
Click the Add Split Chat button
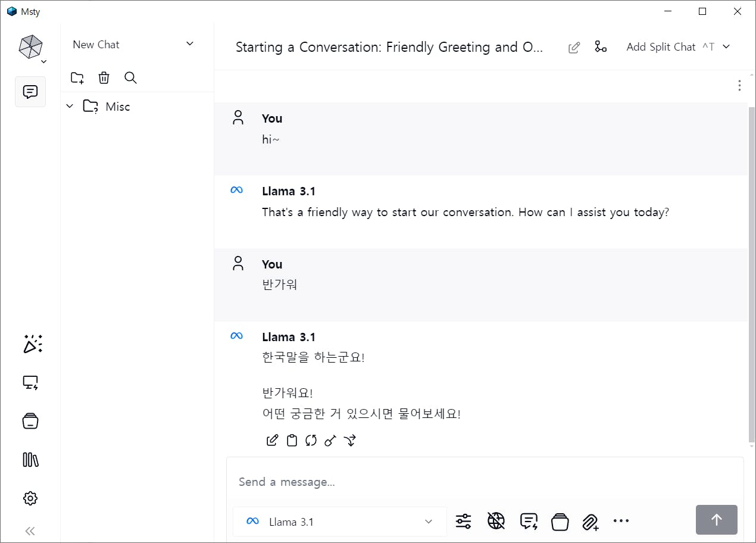tap(661, 47)
